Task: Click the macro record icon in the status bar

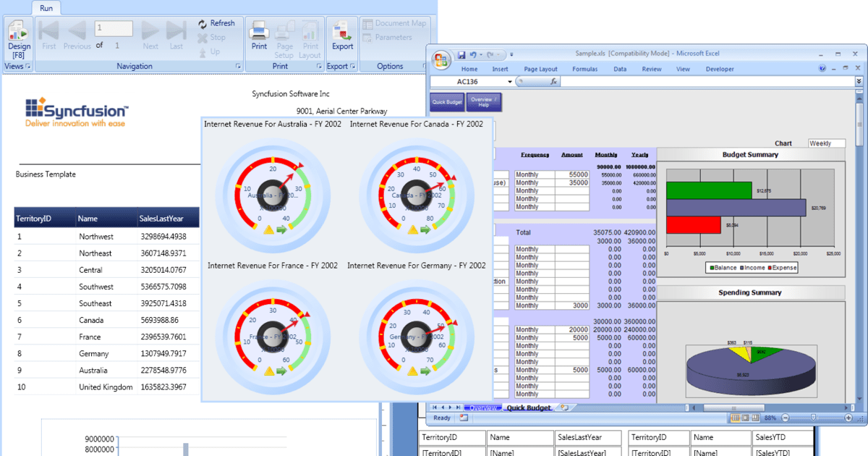Action: (x=464, y=418)
